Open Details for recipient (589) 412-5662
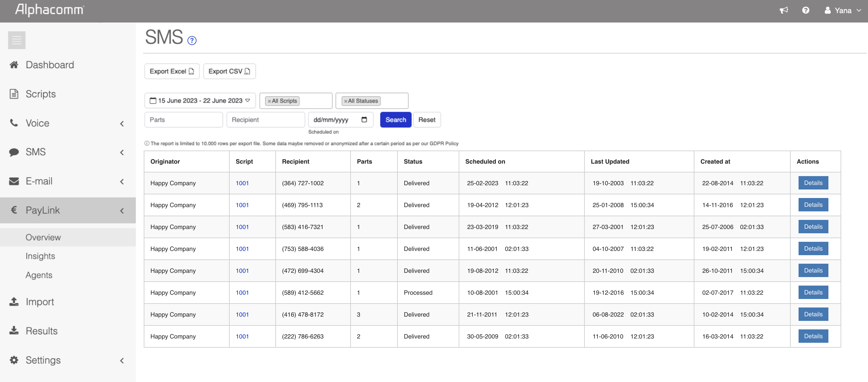Viewport: 868px width, 382px height. [x=813, y=292]
